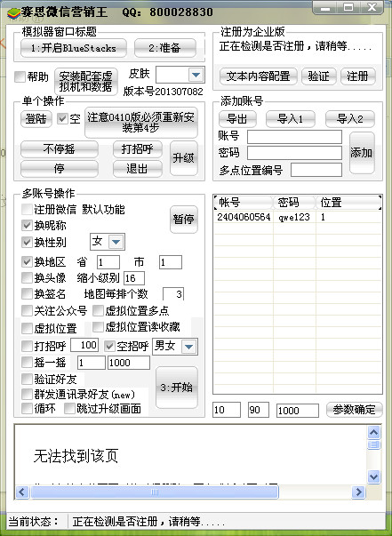Enable the 注册微信 checkbox

27,209
